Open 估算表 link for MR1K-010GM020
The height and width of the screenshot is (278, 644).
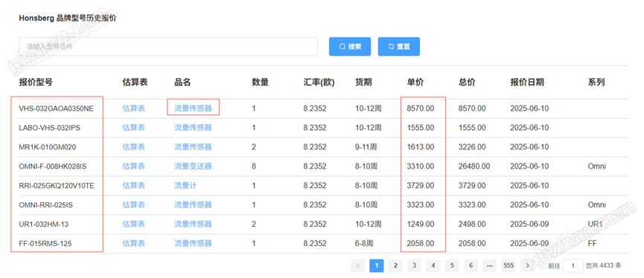pyautogui.click(x=133, y=147)
